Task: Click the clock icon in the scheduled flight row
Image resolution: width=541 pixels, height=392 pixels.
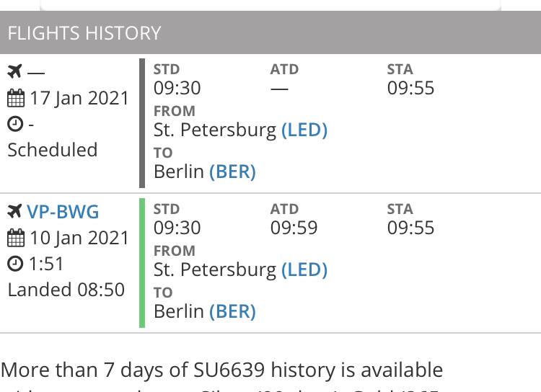Action: tap(15, 124)
